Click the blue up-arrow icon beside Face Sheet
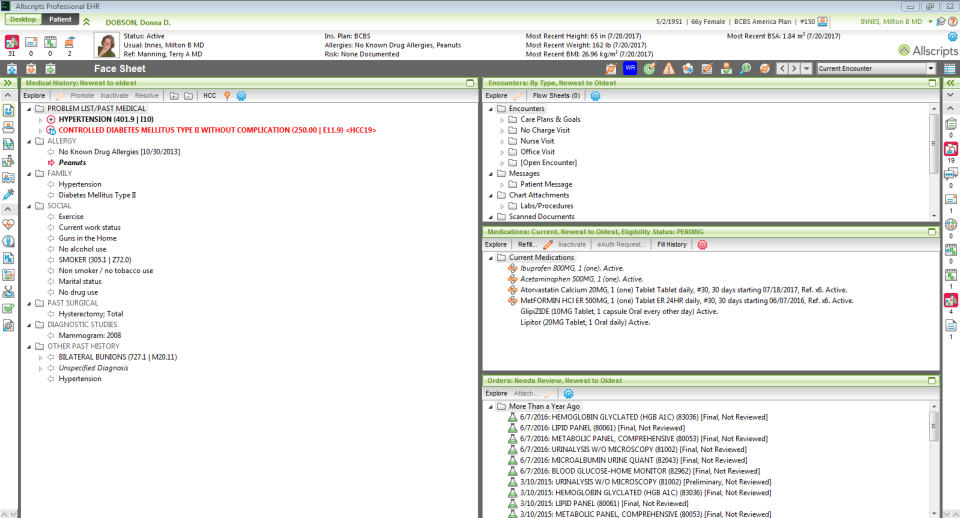Viewport: 960px width, 518px height. [12, 69]
